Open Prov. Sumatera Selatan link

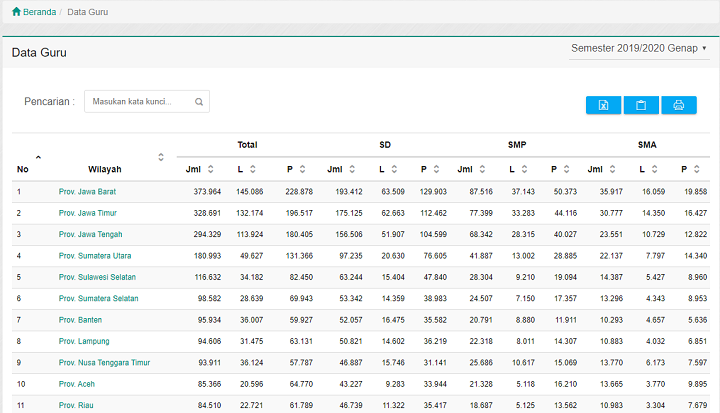(98, 299)
